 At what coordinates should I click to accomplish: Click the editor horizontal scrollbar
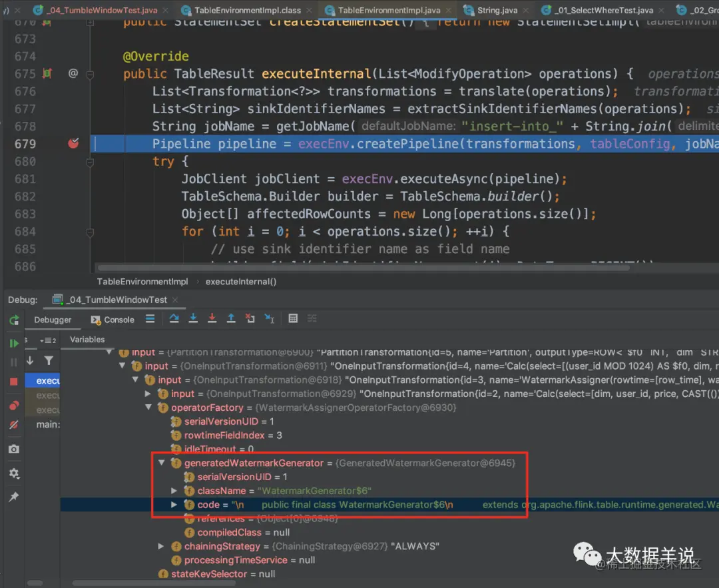(363, 268)
